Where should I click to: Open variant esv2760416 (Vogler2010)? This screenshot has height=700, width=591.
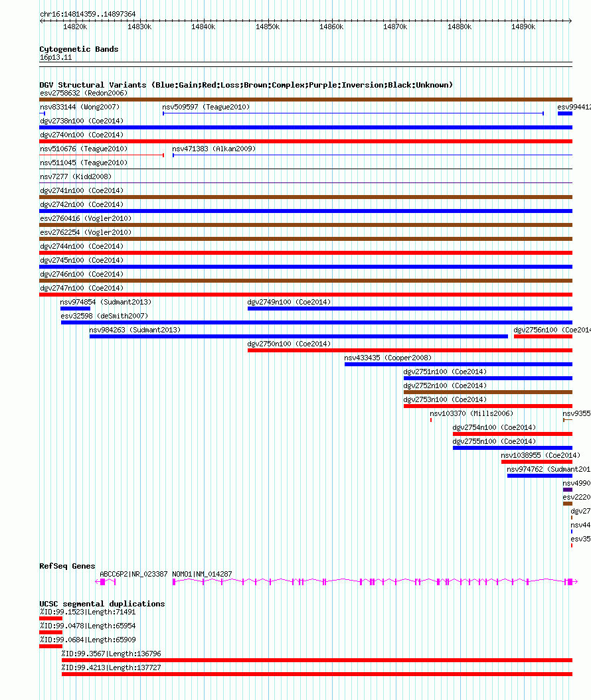(x=86, y=218)
